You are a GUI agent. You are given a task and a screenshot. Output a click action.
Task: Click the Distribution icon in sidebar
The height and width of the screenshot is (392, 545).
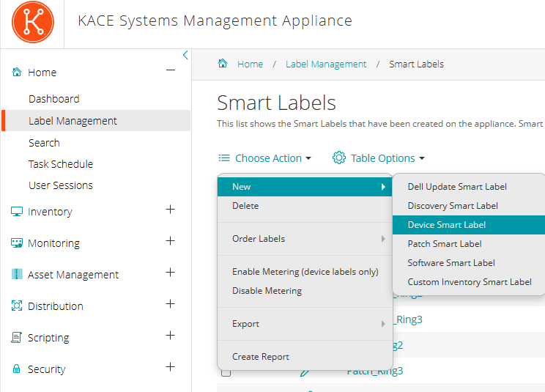point(17,306)
